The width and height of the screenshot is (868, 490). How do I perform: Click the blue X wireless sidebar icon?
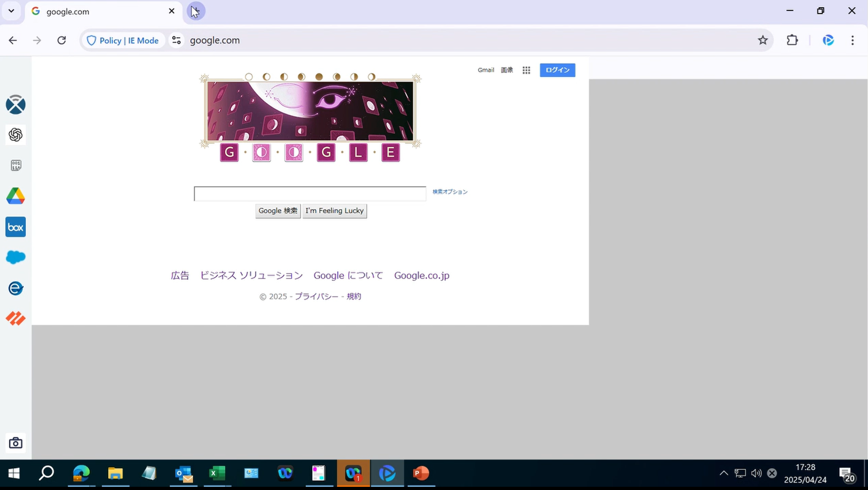tap(16, 105)
